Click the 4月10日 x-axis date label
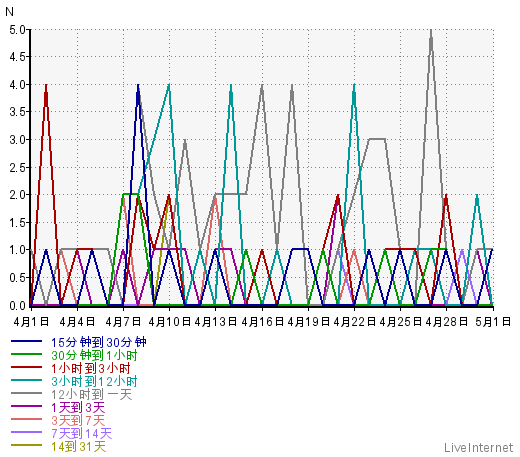The image size is (520, 457). coord(169,322)
